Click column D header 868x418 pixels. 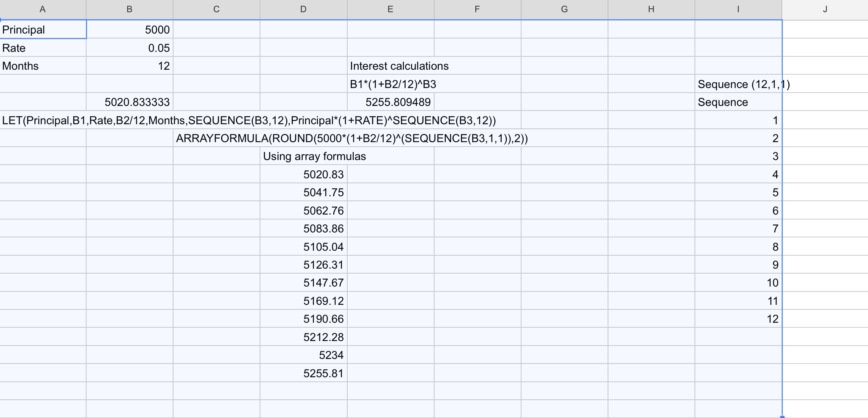303,10
